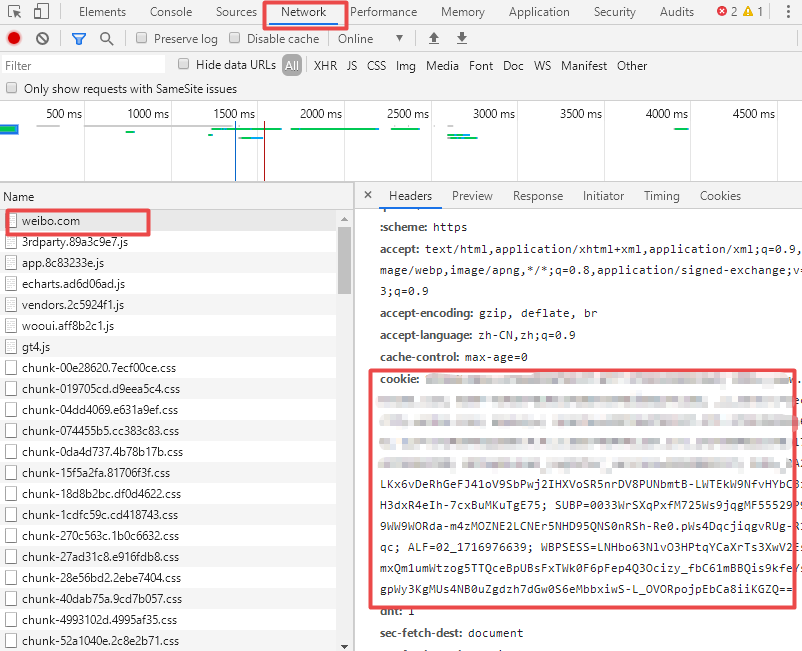802x651 pixels.
Task: Open the Online throttling dropdown
Action: 371,39
